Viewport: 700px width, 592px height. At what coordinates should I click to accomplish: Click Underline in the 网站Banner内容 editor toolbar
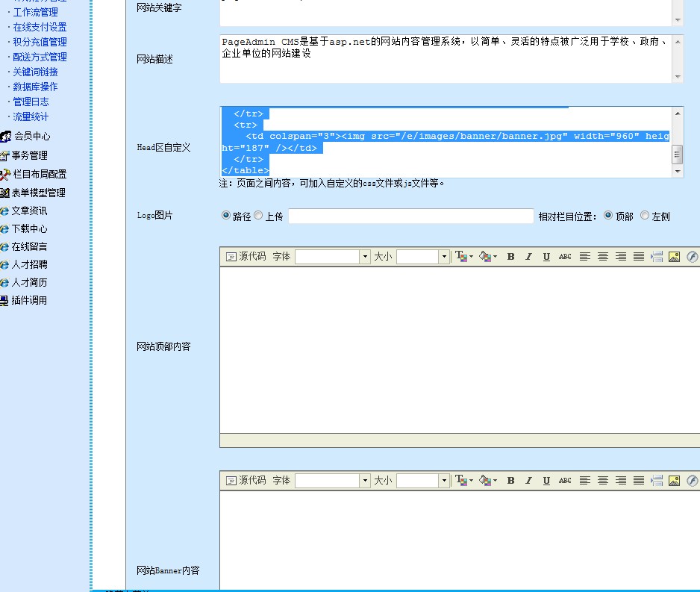(546, 481)
